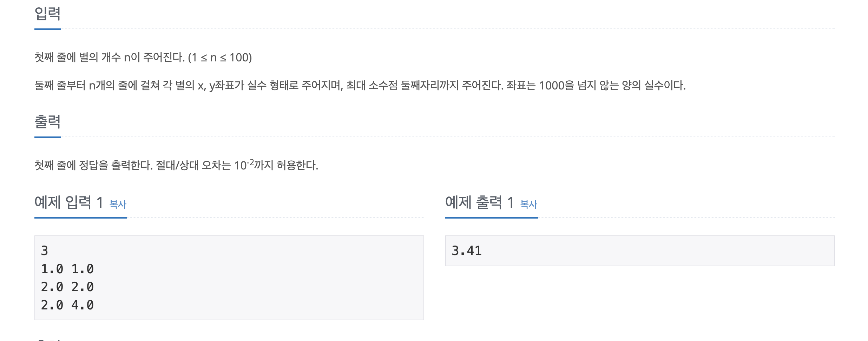Click the '1.0 1.0' line in sample input

pos(67,269)
